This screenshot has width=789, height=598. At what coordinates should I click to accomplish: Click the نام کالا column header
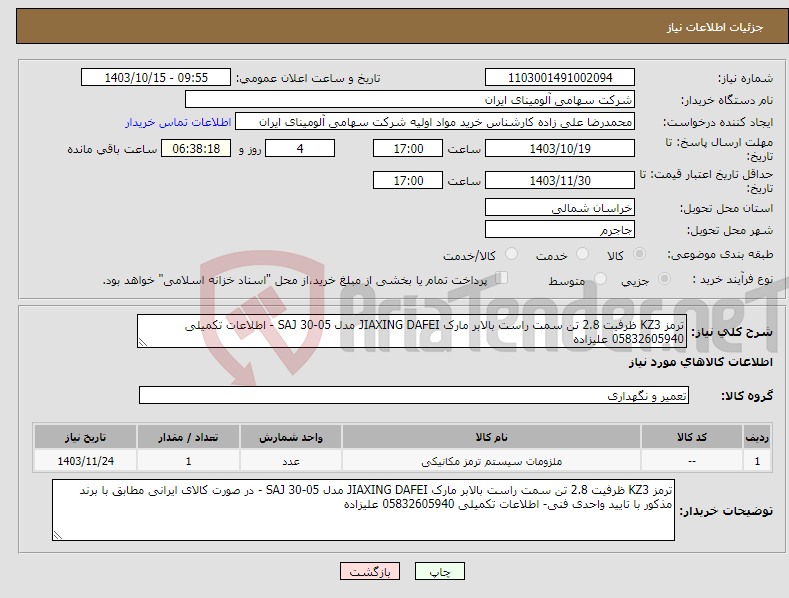(491, 437)
